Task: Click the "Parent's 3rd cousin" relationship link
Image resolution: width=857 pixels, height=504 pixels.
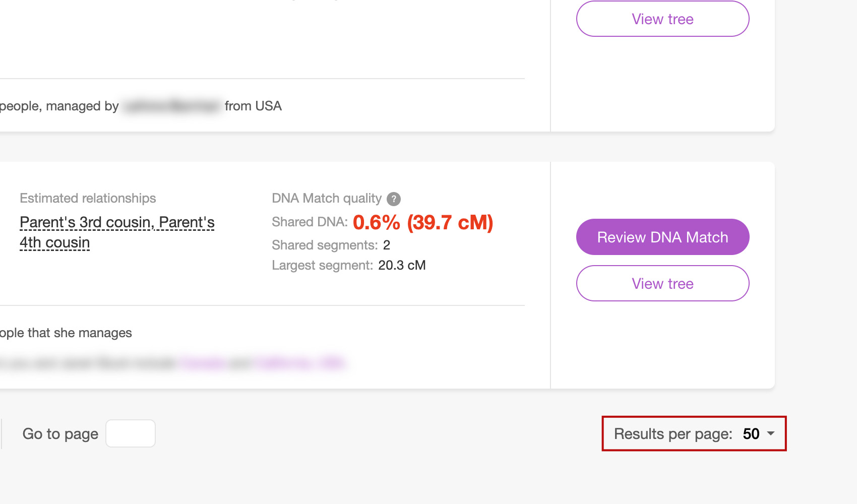Action: [86, 222]
